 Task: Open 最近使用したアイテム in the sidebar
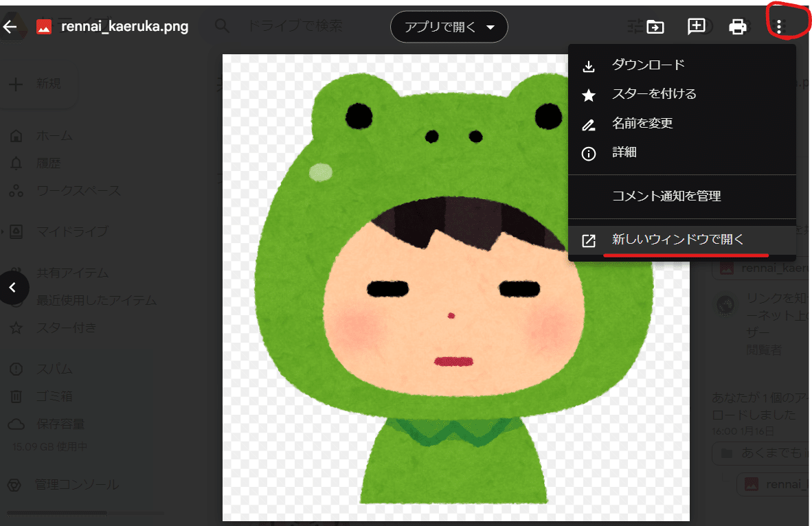point(96,300)
